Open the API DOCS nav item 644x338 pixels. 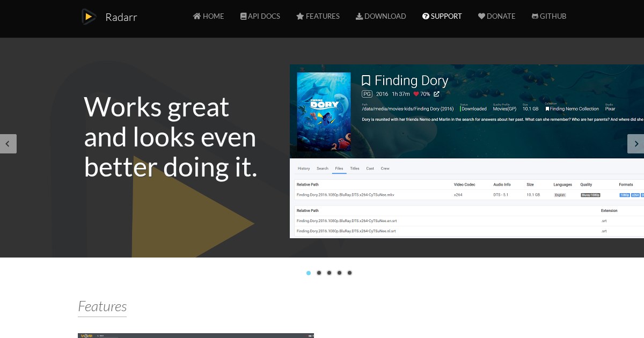(260, 16)
